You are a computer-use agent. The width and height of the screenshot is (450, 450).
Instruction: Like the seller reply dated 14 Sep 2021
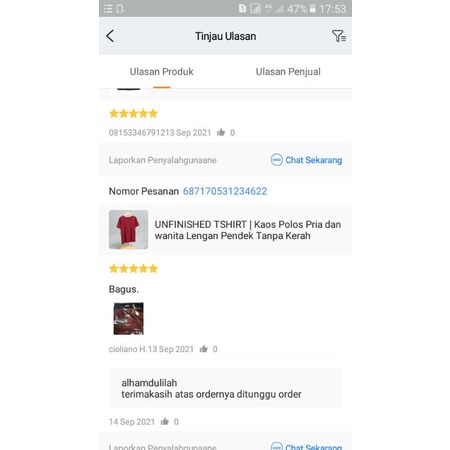[x=165, y=422]
